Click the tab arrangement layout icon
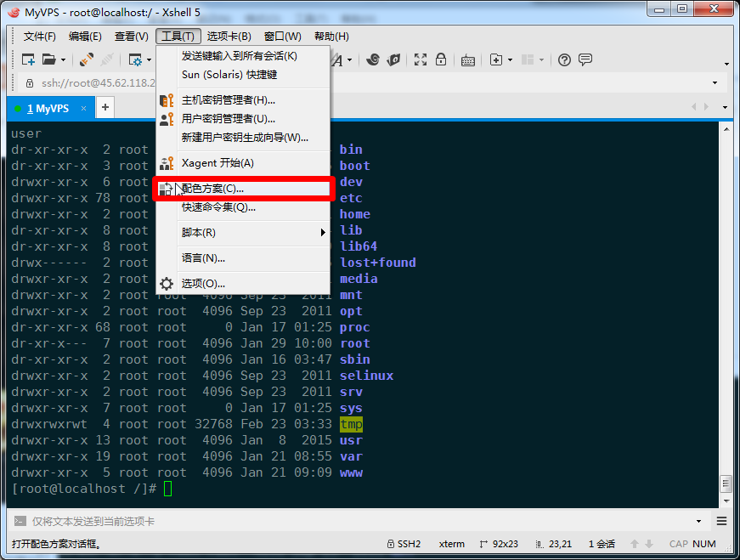 [x=528, y=59]
